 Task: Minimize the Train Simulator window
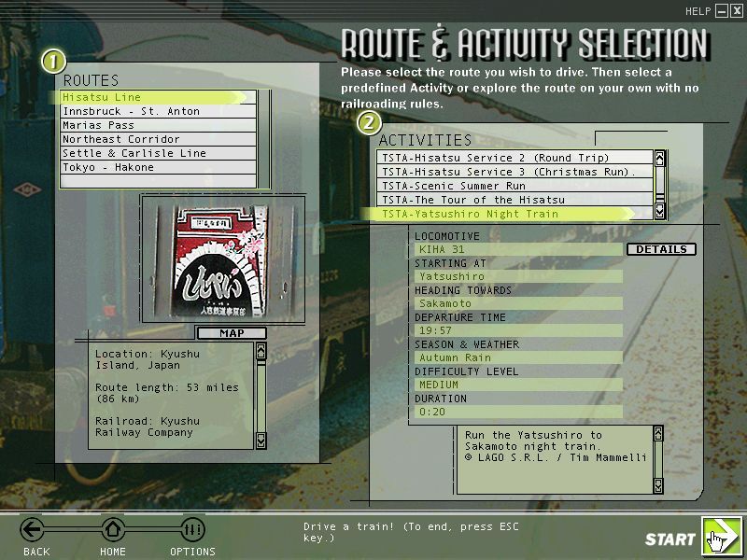[722, 11]
